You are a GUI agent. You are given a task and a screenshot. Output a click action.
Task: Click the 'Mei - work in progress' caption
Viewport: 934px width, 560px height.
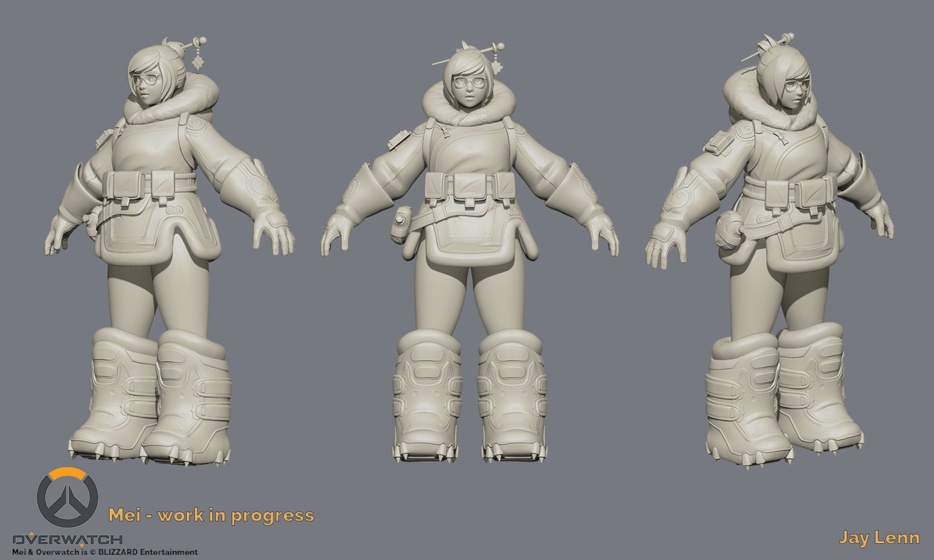[211, 516]
